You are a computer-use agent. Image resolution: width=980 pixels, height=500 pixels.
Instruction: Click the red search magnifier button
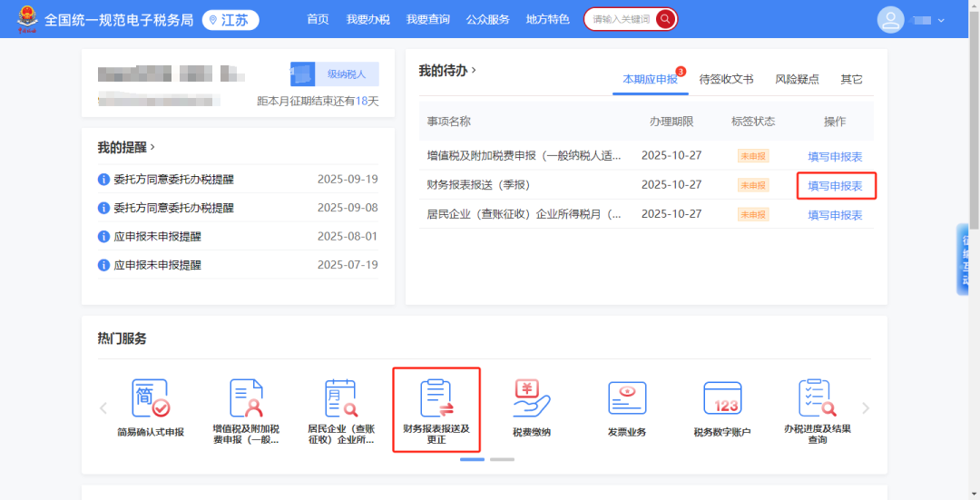(665, 19)
